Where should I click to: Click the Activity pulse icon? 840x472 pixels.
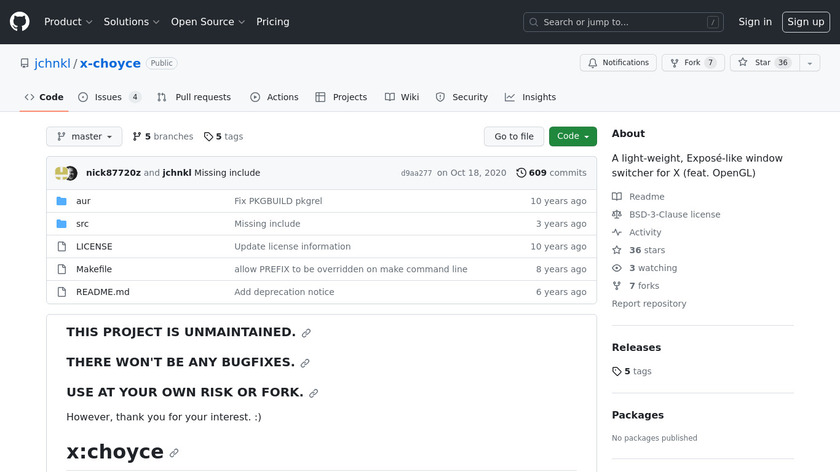[617, 233]
